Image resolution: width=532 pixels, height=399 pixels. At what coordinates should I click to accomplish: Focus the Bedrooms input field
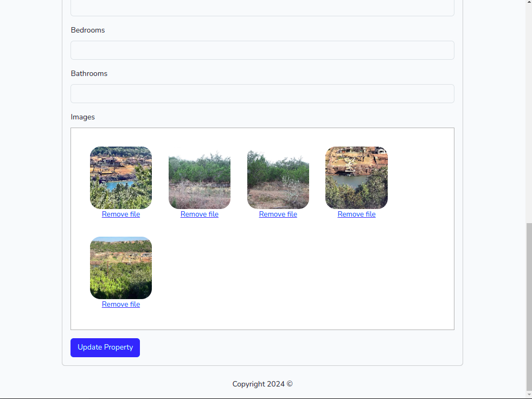pyautogui.click(x=262, y=50)
